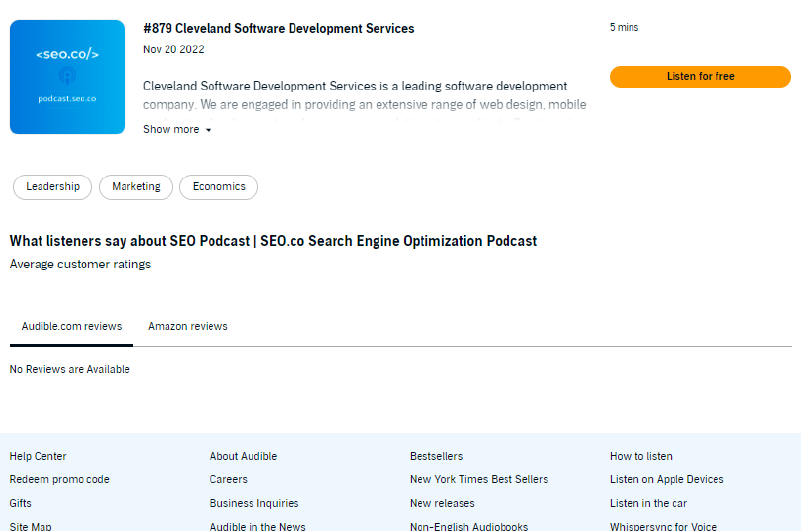Select the Leadership category chip
801x531 pixels.
point(53,187)
